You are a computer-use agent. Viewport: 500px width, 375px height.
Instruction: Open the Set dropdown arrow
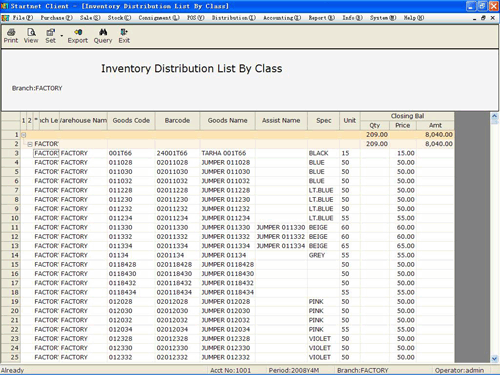62,35
